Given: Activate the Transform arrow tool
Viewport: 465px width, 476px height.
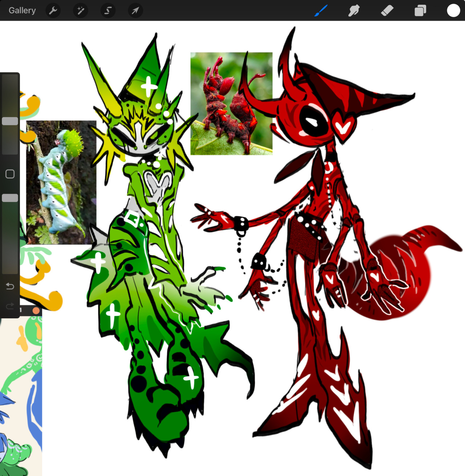Looking at the screenshot, I should [x=135, y=11].
